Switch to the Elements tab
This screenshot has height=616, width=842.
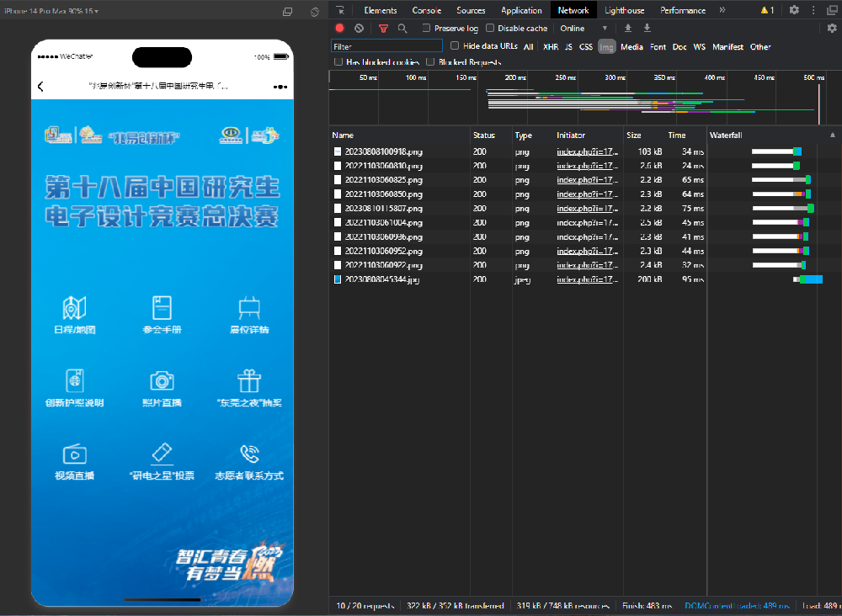tap(381, 10)
